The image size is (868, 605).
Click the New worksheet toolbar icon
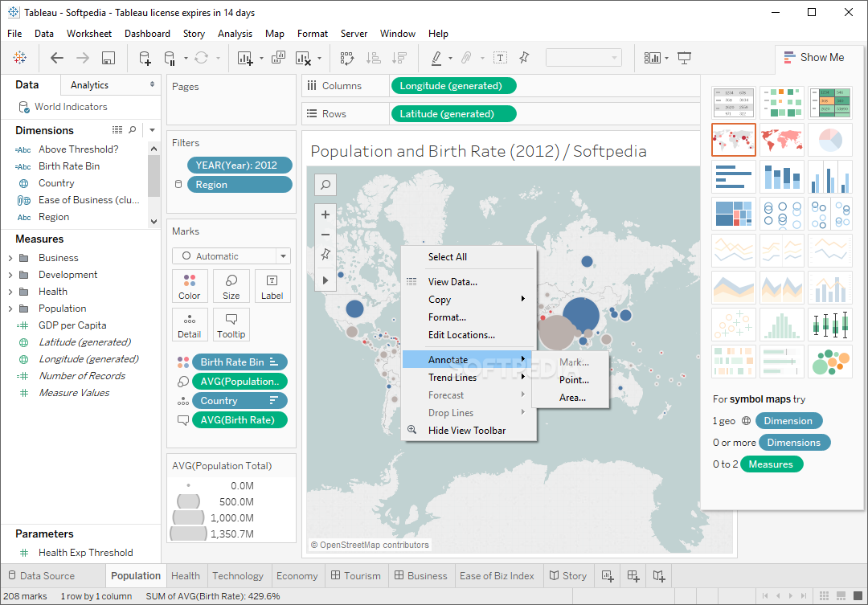point(244,58)
